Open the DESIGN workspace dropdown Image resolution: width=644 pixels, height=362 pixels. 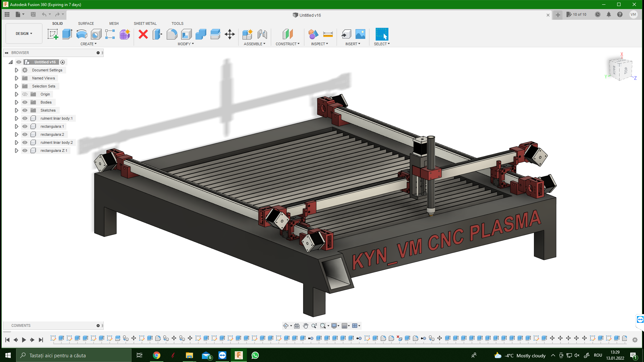pyautogui.click(x=24, y=34)
